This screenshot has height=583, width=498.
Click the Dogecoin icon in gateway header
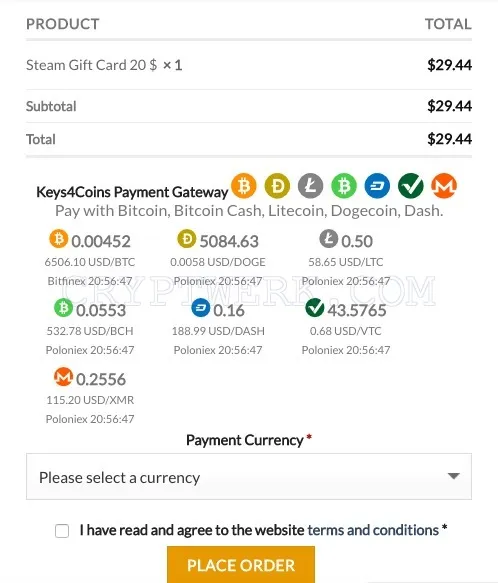[x=277, y=186]
